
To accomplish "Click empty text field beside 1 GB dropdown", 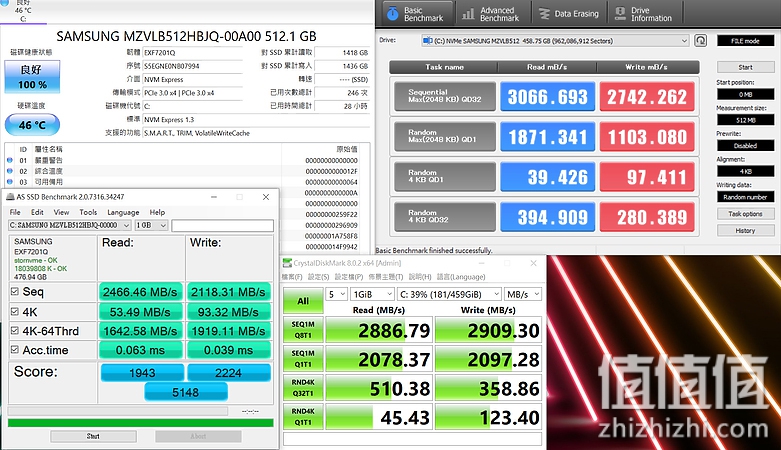I will pos(223,226).
